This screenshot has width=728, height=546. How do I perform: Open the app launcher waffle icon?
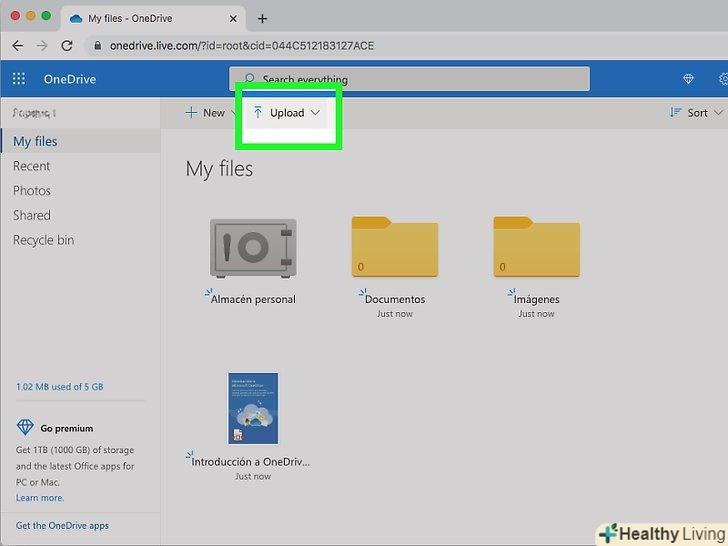18,79
